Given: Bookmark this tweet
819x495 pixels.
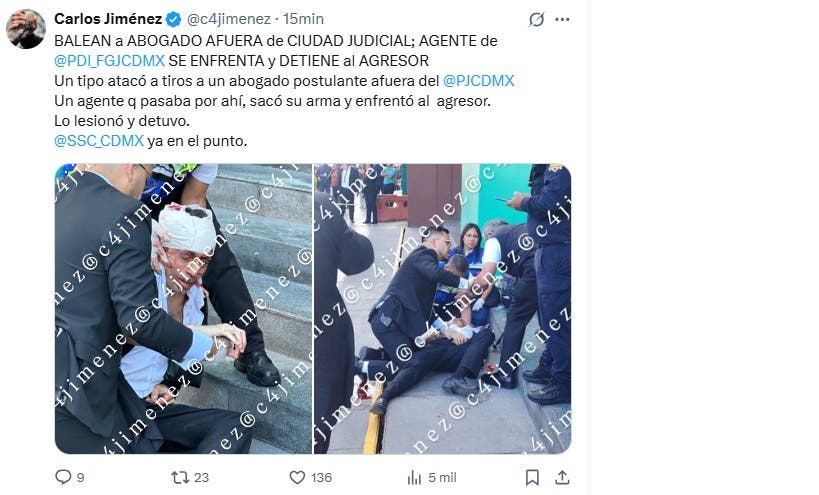Looking at the screenshot, I should [532, 477].
